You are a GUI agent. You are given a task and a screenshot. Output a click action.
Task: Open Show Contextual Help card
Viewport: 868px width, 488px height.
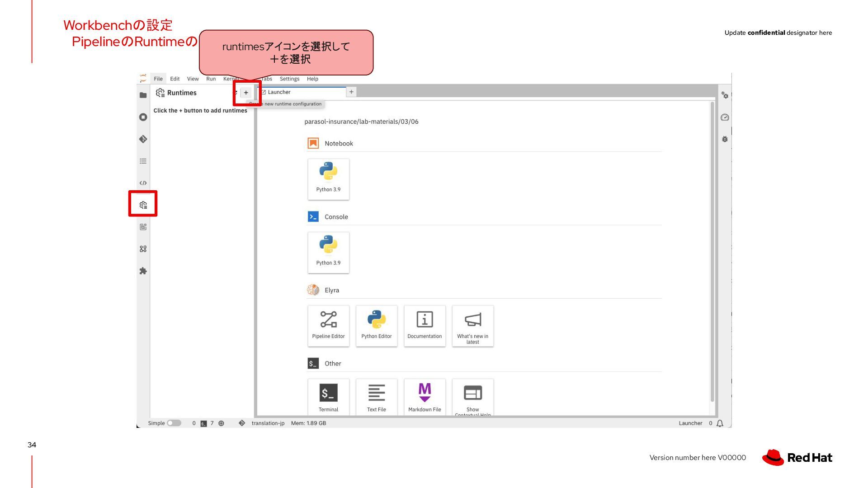(473, 397)
